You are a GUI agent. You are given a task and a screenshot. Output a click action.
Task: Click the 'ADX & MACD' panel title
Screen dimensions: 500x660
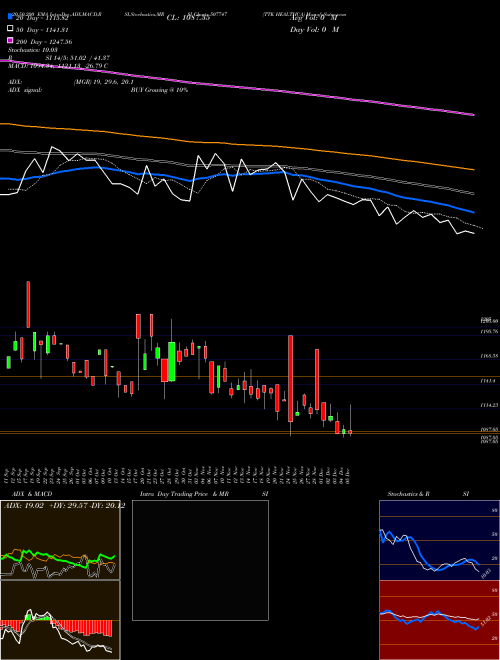(x=32, y=494)
